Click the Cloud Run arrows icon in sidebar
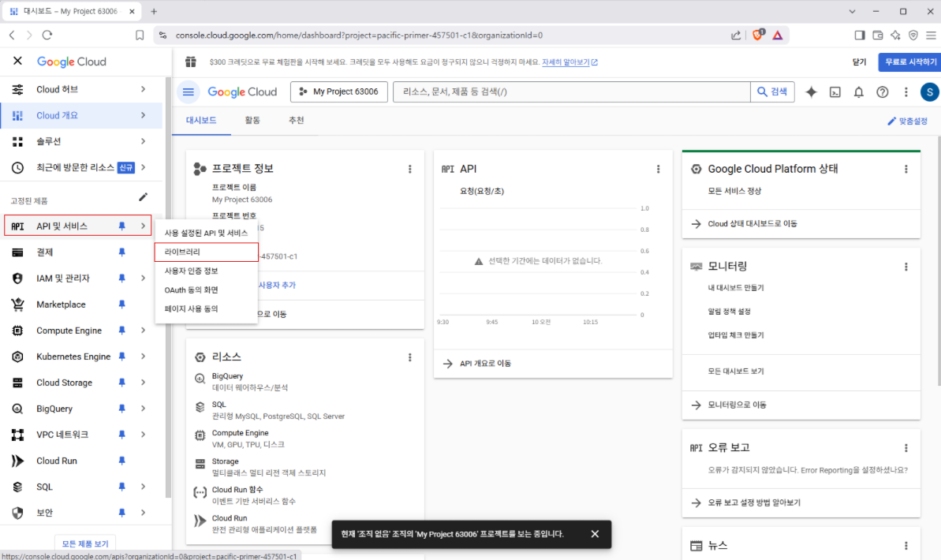 click(x=17, y=461)
